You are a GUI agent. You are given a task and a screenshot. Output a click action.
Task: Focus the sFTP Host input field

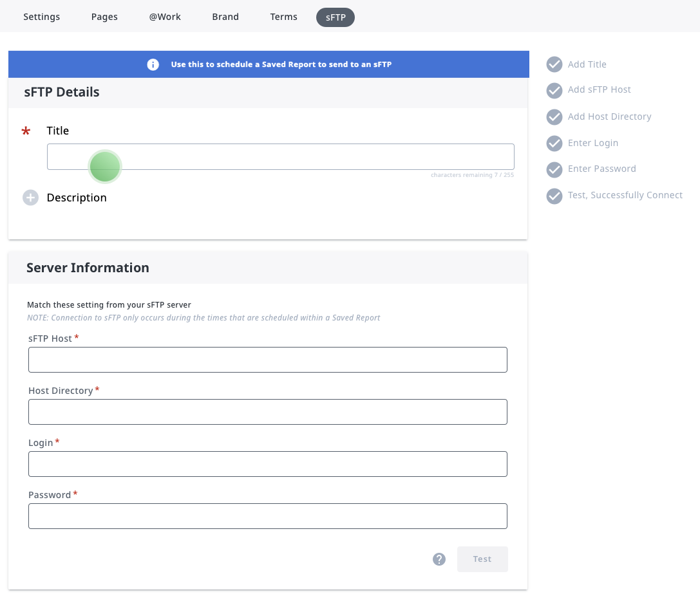click(268, 360)
